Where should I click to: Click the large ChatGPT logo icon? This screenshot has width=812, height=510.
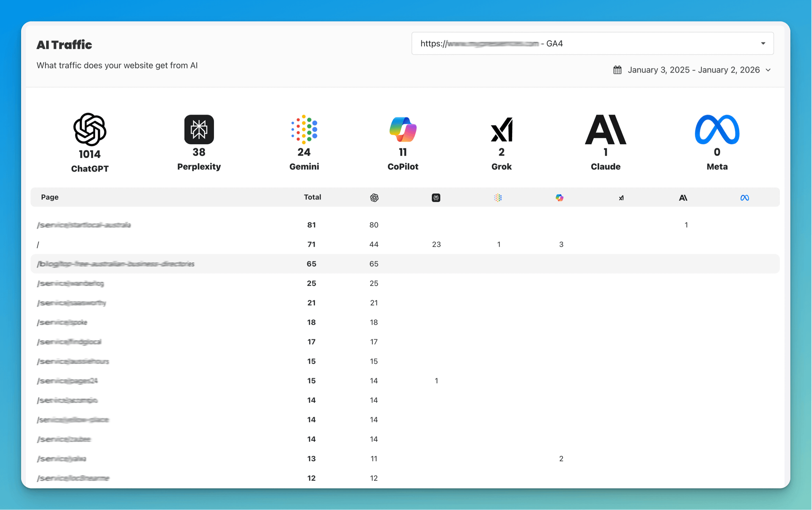[90, 129]
